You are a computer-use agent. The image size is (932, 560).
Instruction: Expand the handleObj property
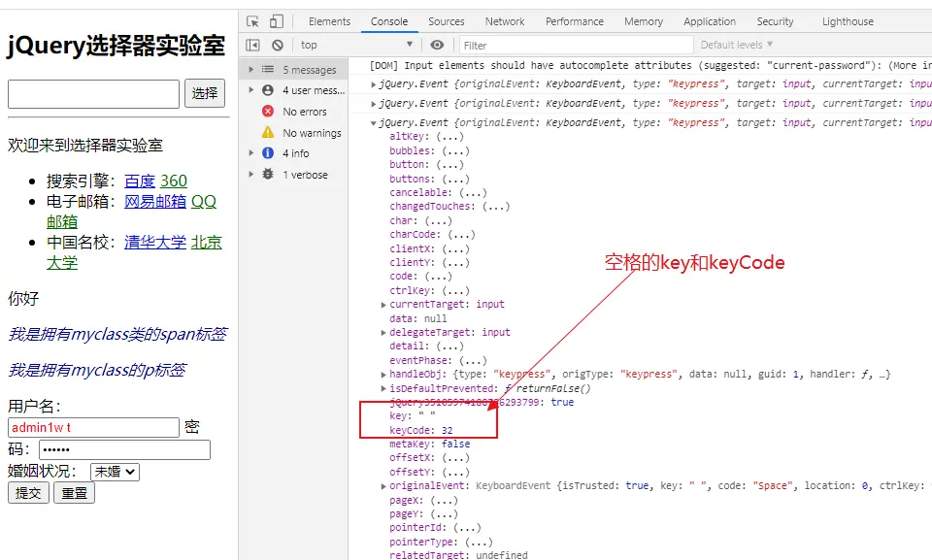click(384, 375)
